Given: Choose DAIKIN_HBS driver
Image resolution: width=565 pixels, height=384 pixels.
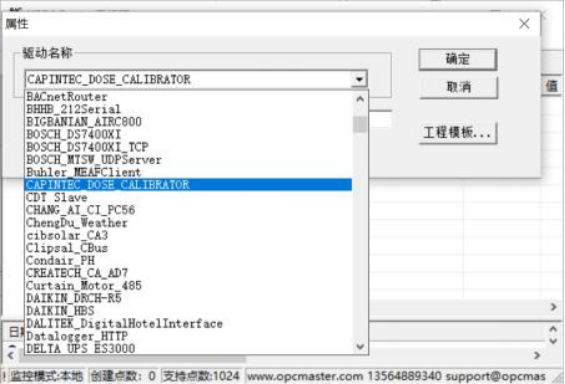Looking at the screenshot, I should click(188, 311).
